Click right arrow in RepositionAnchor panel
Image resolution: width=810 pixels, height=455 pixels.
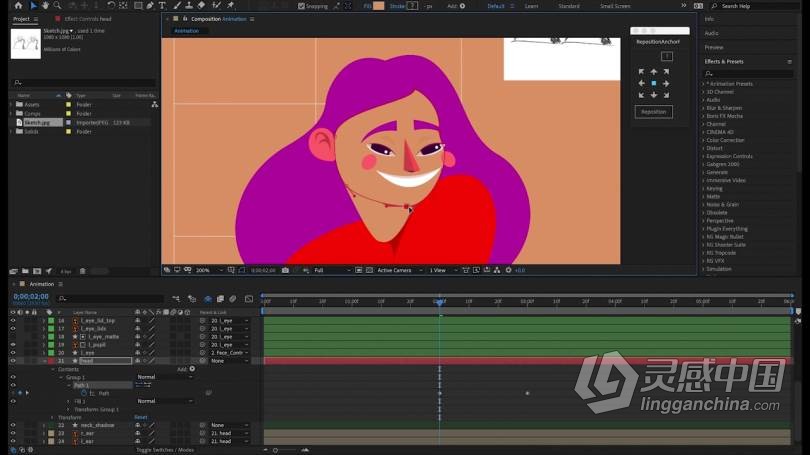point(666,83)
